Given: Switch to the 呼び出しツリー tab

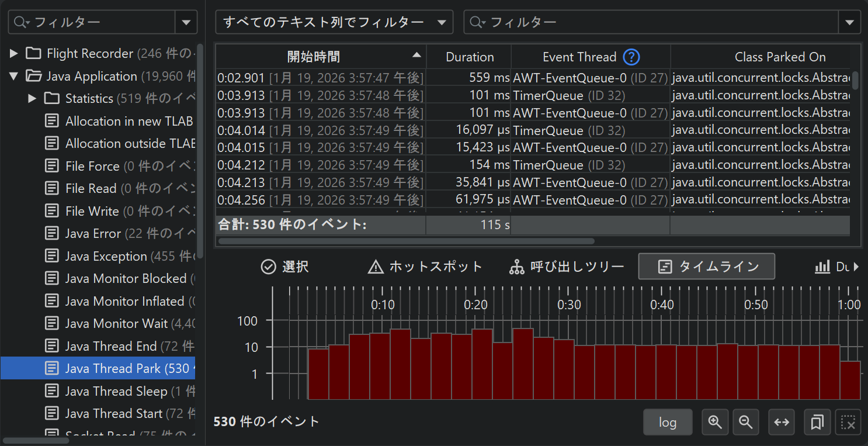Looking at the screenshot, I should click(x=567, y=267).
